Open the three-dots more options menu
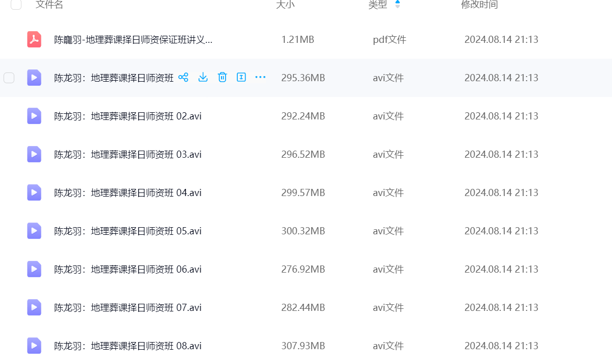 260,78
